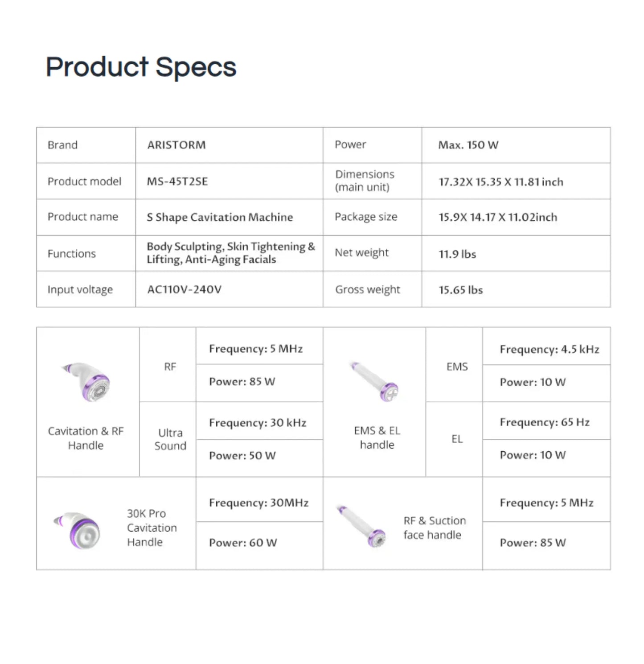
Task: Click the Frequency: 30MHz cell
Action: pyautogui.click(x=258, y=503)
